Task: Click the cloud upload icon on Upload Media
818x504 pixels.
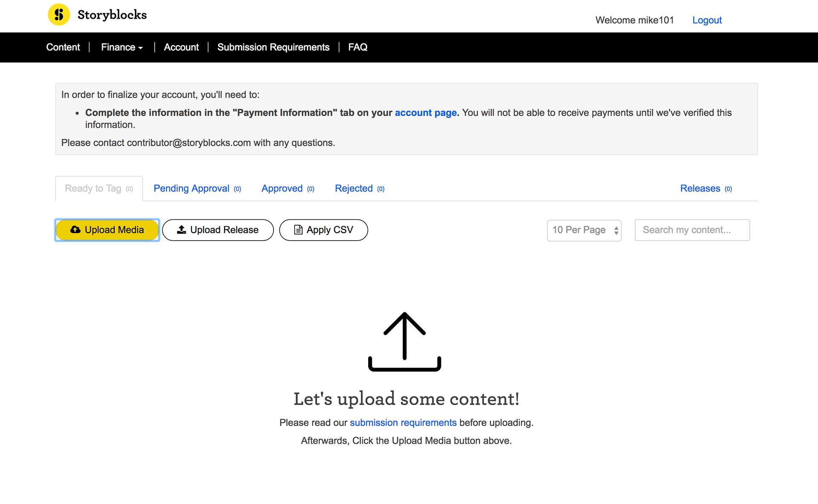Action: [75, 230]
